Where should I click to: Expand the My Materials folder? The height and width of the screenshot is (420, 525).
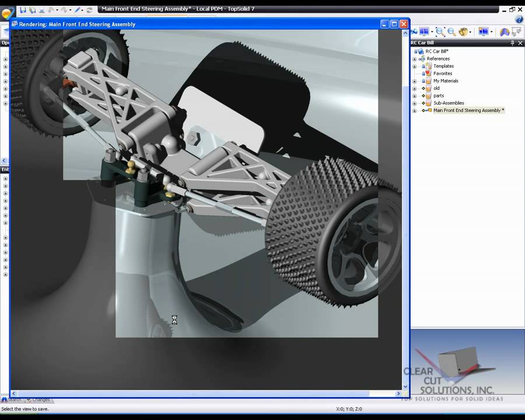coord(415,81)
